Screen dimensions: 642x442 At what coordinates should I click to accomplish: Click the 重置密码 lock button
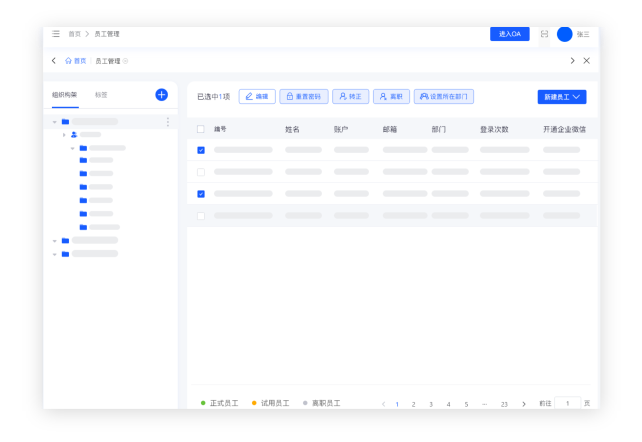(303, 97)
